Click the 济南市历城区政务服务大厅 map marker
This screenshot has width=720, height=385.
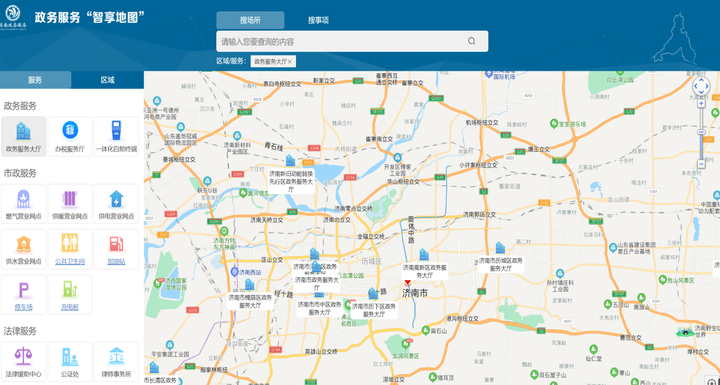tap(500, 248)
